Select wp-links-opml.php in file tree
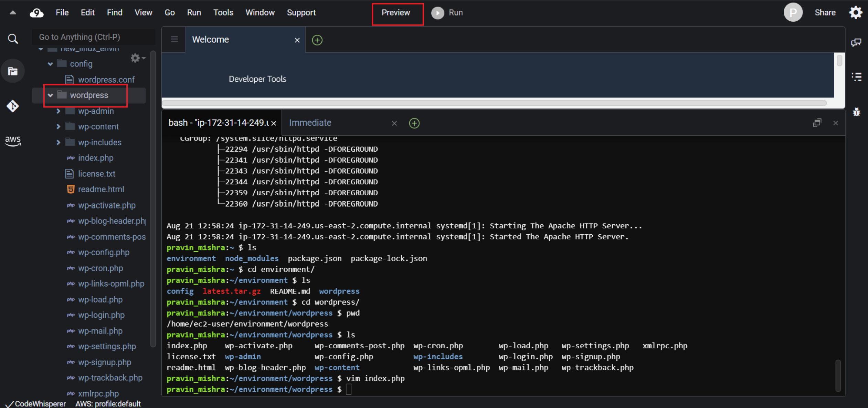This screenshot has height=410, width=868. tap(111, 284)
